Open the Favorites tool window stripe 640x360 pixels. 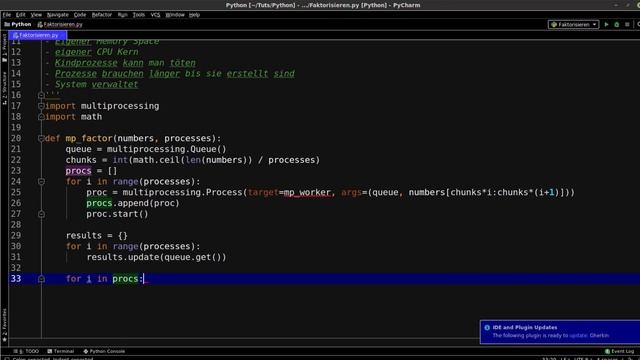click(x=4, y=324)
